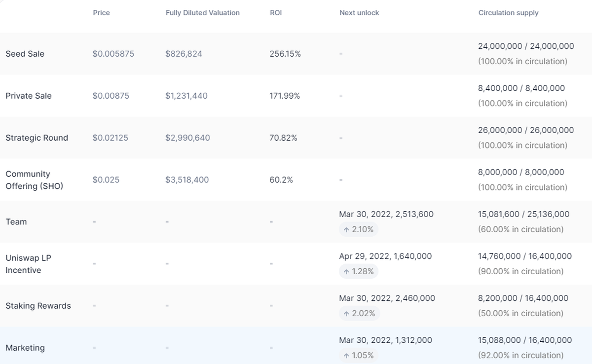Click the Uniswap LP Incentive row label
This screenshot has height=364, width=592.
coord(28,264)
